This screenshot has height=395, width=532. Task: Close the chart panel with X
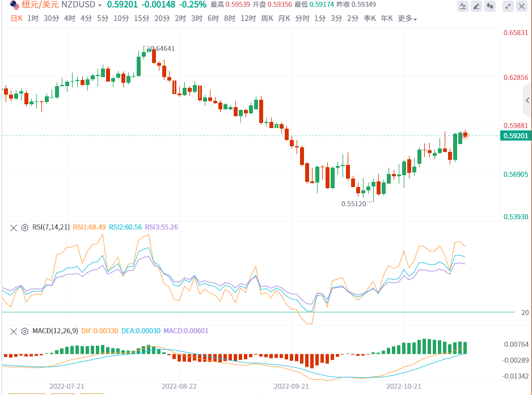522,7
